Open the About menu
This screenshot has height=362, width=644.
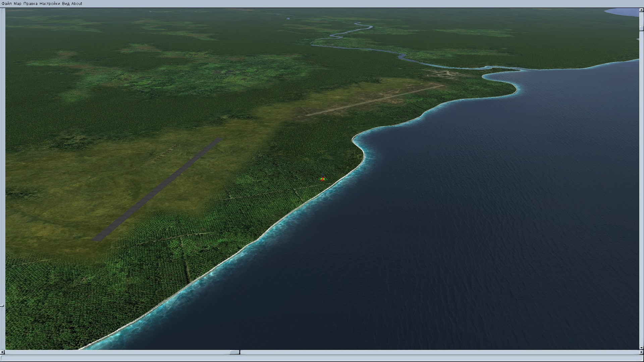tap(76, 4)
